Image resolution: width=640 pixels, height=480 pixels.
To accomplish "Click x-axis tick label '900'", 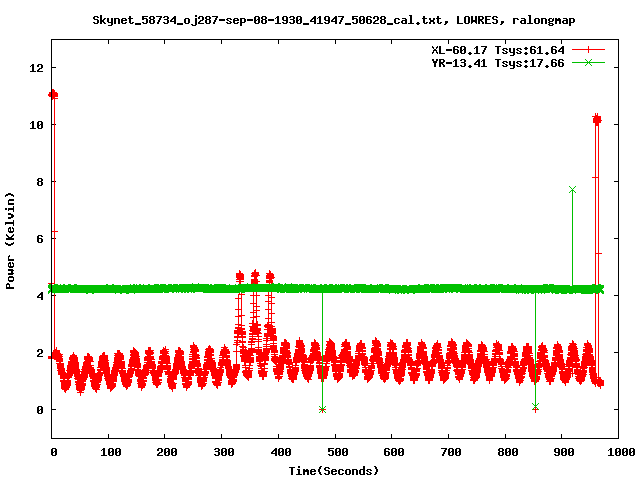I will [x=564, y=452].
